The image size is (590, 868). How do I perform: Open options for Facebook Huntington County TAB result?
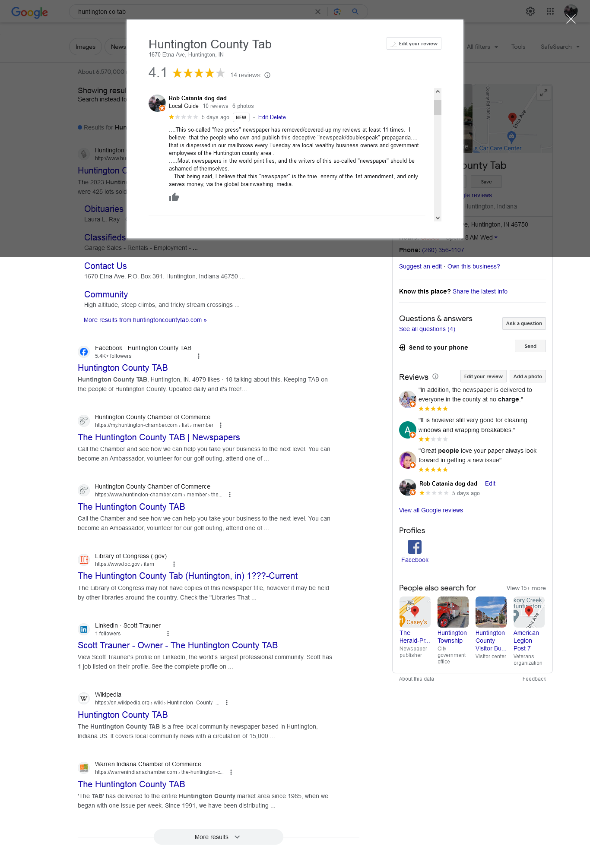tap(199, 356)
